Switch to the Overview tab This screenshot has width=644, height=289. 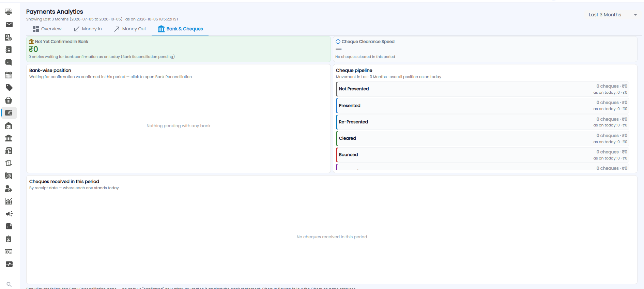coord(47,29)
